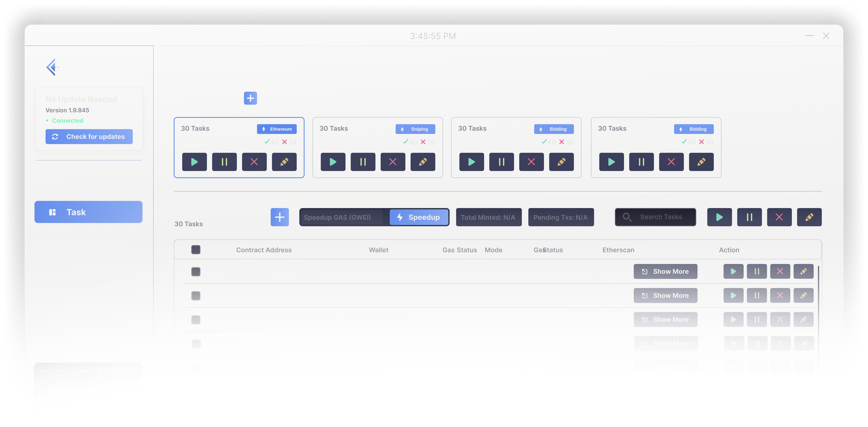868x427 pixels.
Task: Toggle the select-all checkbox in table header
Action: pos(196,250)
